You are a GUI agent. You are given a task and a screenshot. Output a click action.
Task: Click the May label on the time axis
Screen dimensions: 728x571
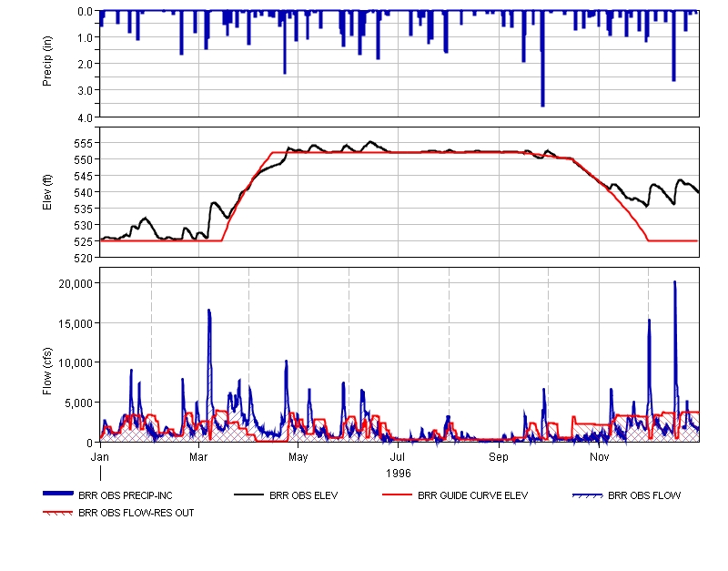(x=298, y=454)
